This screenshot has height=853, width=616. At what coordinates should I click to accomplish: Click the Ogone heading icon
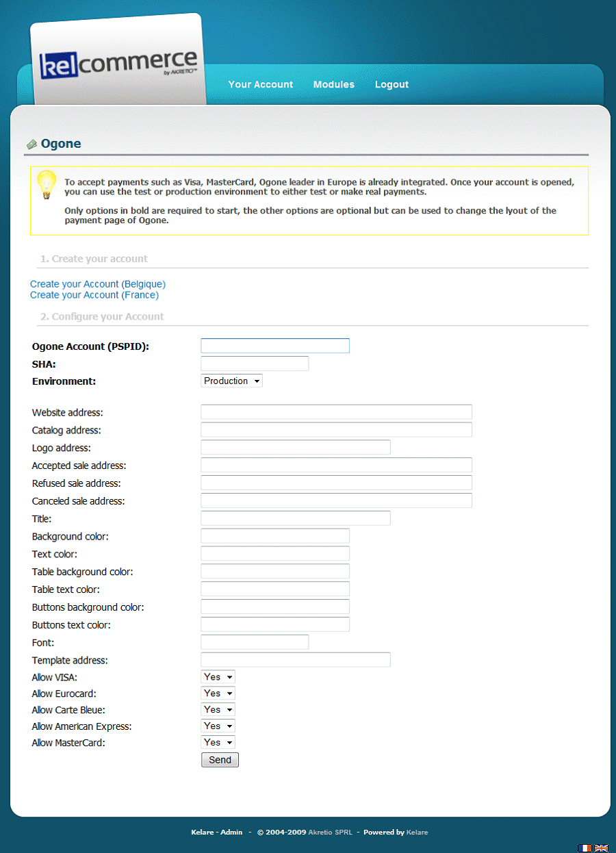point(32,144)
